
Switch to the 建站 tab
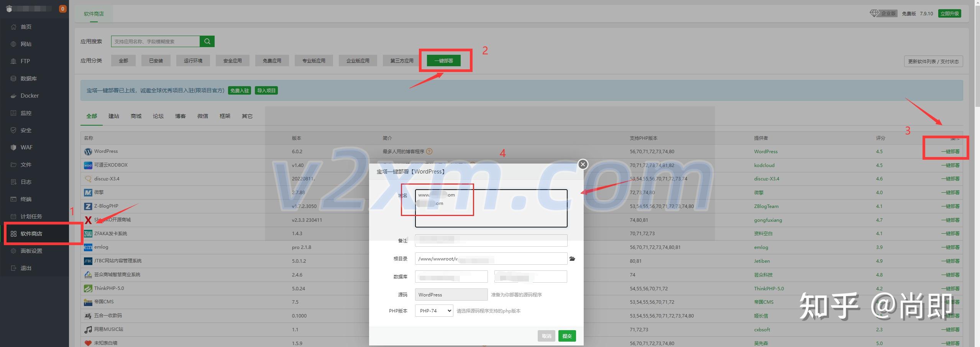(114, 116)
